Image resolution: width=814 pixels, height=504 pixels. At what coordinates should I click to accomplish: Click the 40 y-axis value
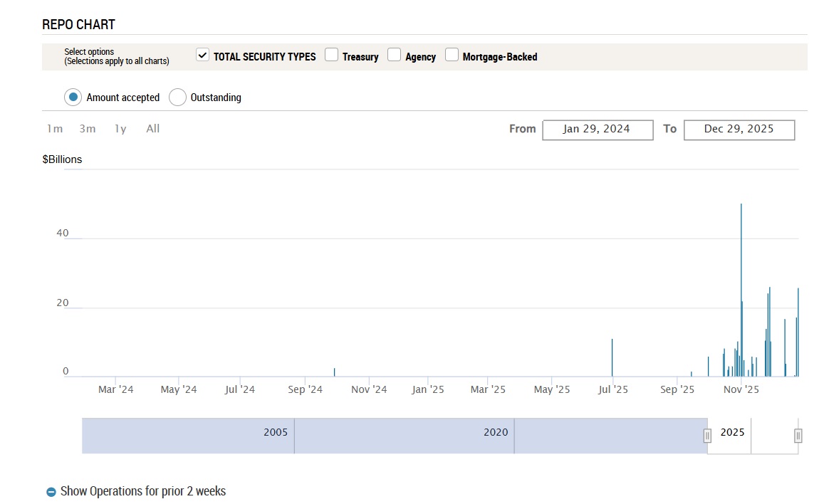click(x=62, y=233)
